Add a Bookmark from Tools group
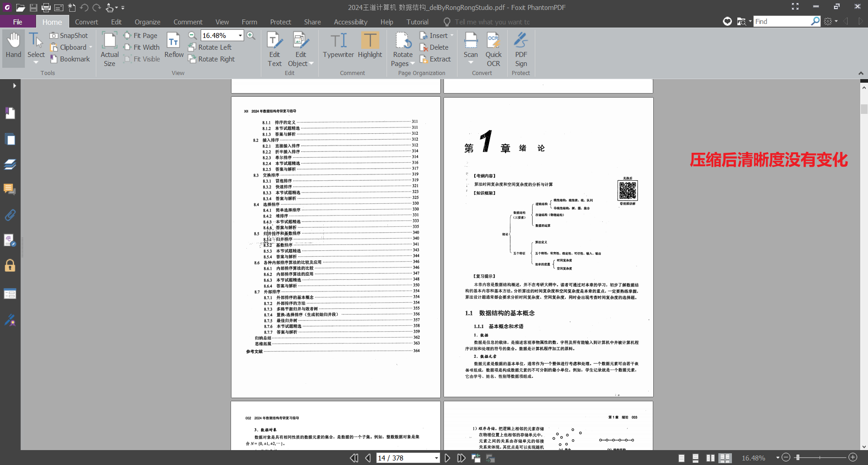The image size is (868, 465). pos(70,59)
